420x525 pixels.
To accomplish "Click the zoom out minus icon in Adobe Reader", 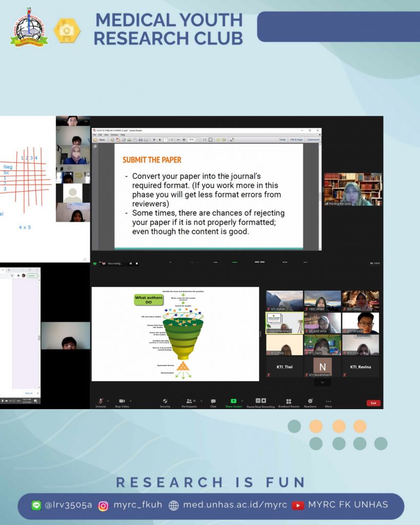I will point(178,139).
